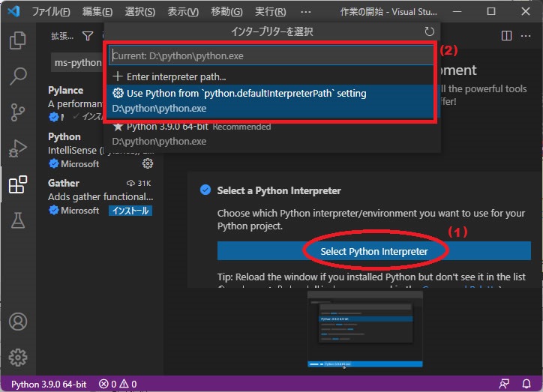This screenshot has height=392, width=543.
Task: Open the extensions filter funnel
Action: tap(88, 36)
